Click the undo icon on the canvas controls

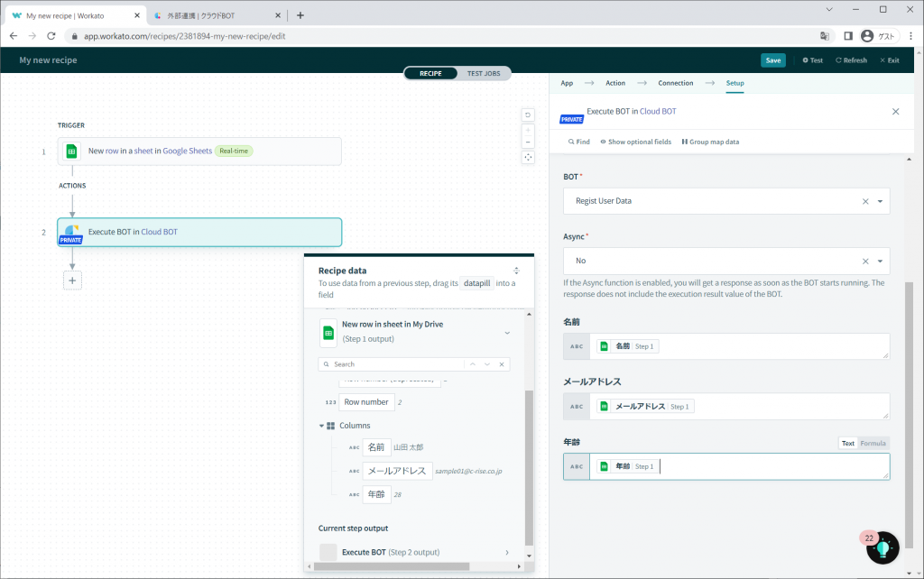pyautogui.click(x=528, y=115)
